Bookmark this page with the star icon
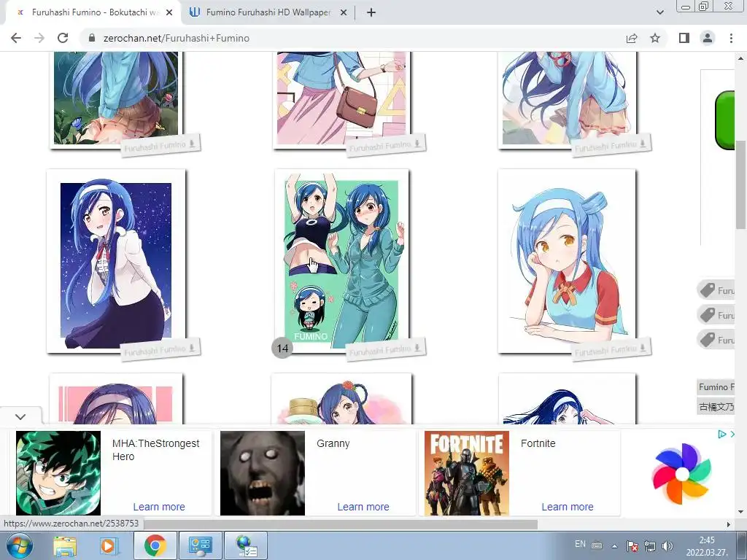This screenshot has width=747, height=560. coord(655,38)
